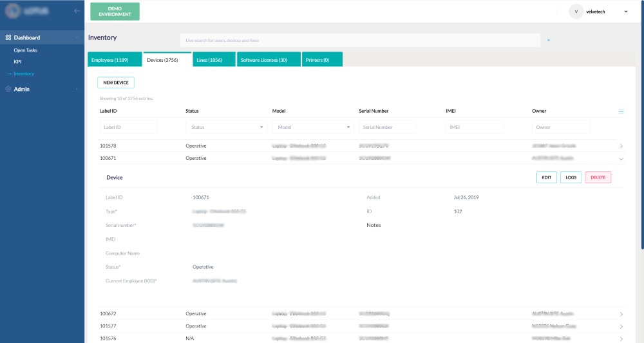Click the Dashboard grid icon
The image size is (644, 343).
pos(8,37)
